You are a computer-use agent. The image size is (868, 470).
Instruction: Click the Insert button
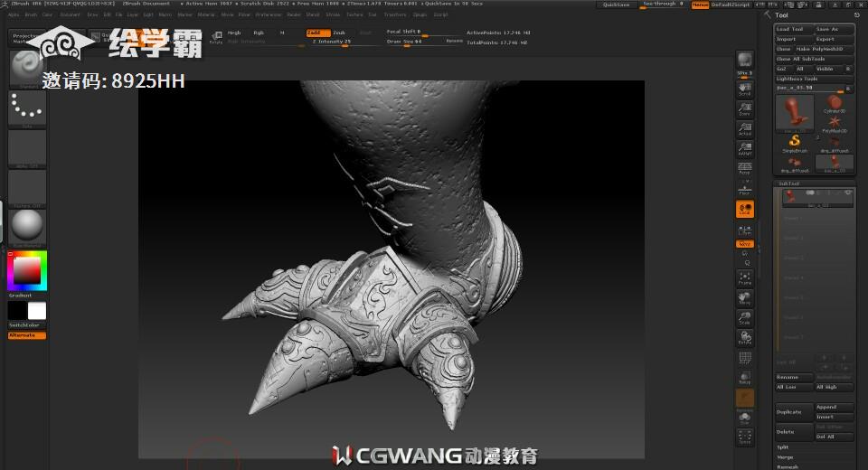[834, 417]
